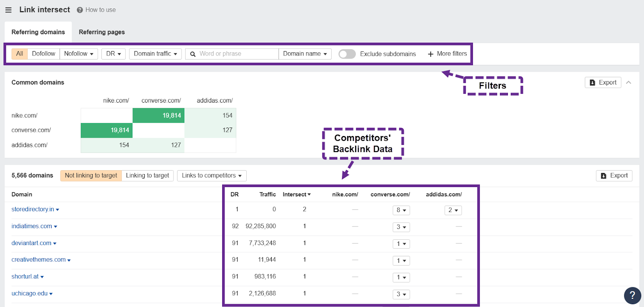The image size is (644, 307).
Task: Expand converse.com links count for creativethemes.com
Action: [401, 261]
